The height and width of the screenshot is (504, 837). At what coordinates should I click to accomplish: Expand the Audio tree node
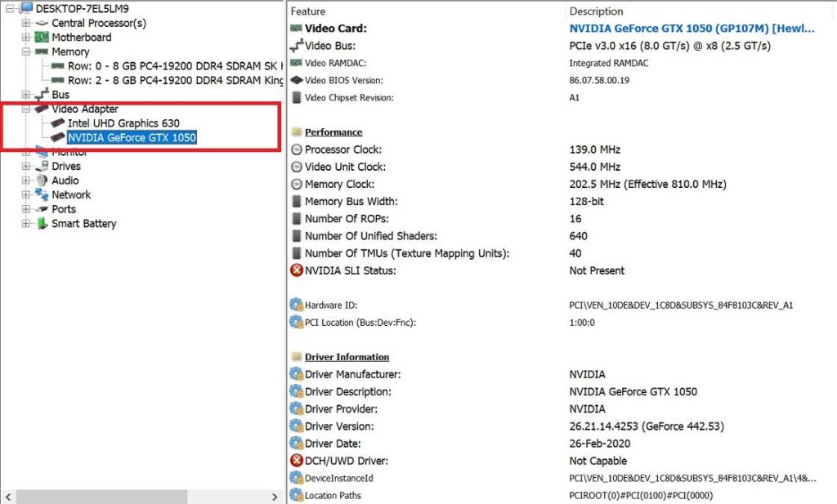[25, 181]
